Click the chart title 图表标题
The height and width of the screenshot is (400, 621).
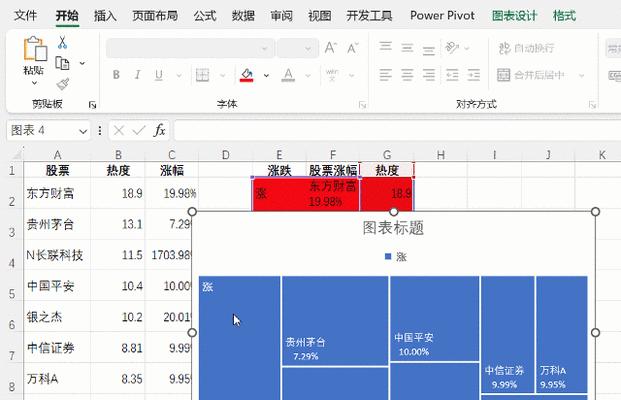(x=393, y=228)
